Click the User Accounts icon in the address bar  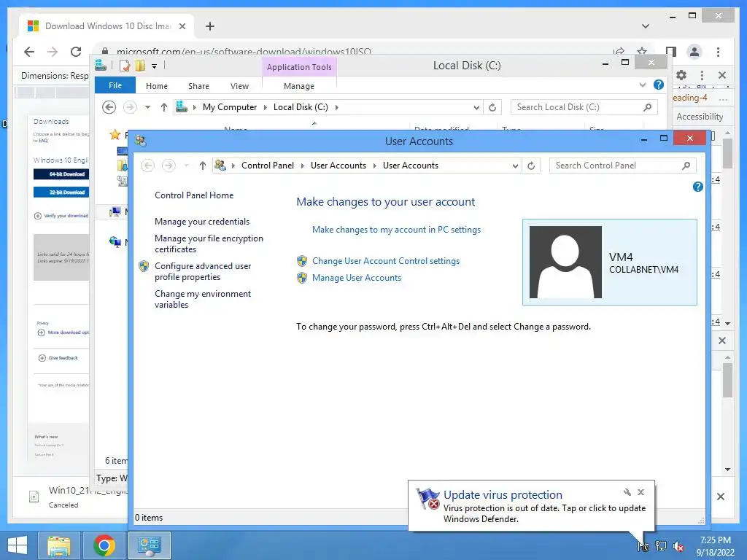point(220,166)
